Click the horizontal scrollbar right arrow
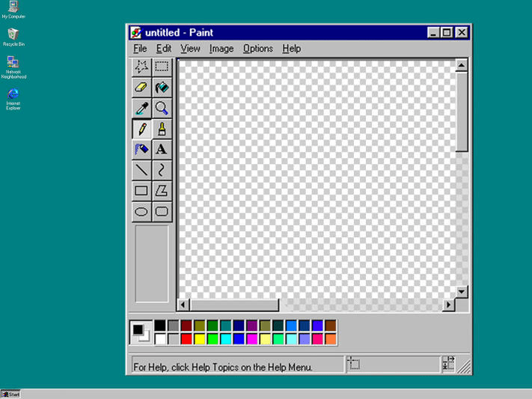The width and height of the screenshot is (532, 399). click(x=448, y=305)
